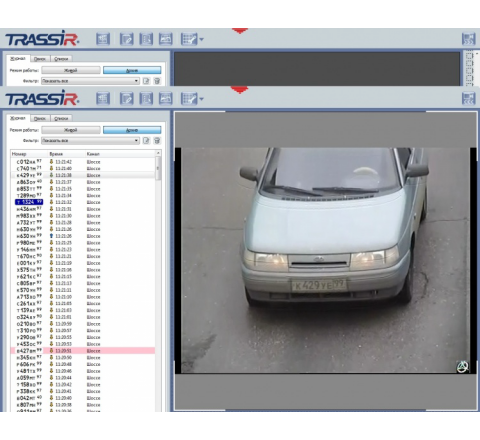Viewport: 480px width, 440px height.
Task: Click the table view icon in the lower TRASSIR toolbar
Action: [103, 99]
